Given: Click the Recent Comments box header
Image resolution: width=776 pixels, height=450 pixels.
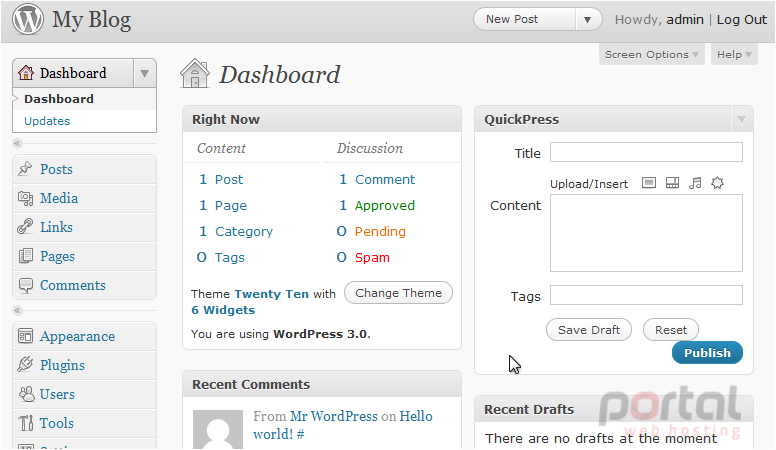Looking at the screenshot, I should pyautogui.click(x=322, y=384).
